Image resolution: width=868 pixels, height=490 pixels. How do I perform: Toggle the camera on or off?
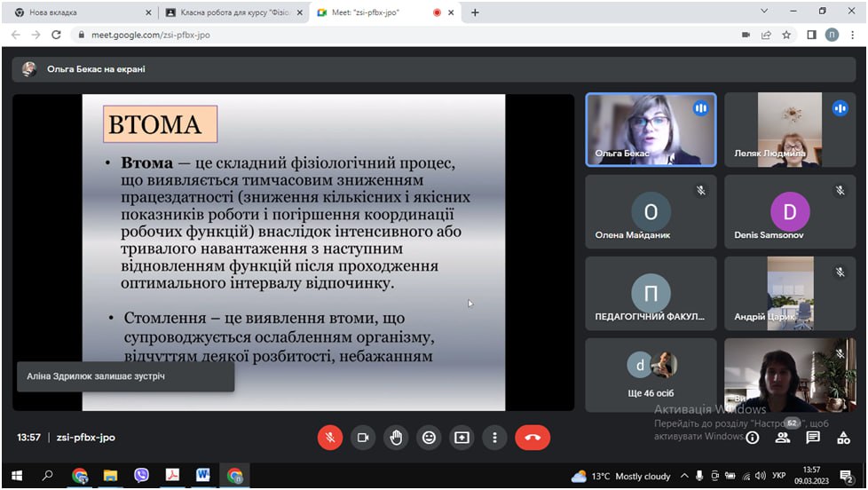363,438
